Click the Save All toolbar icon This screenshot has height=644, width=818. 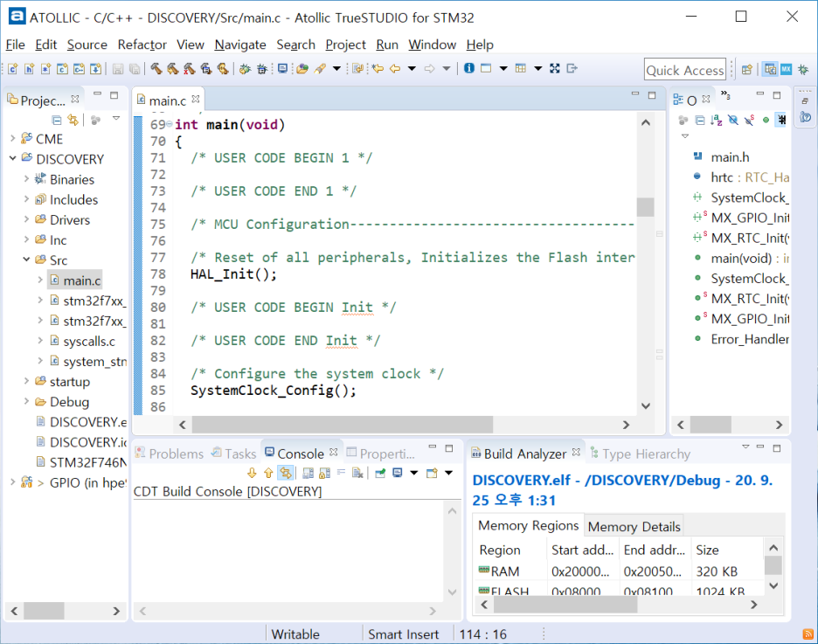click(x=135, y=68)
